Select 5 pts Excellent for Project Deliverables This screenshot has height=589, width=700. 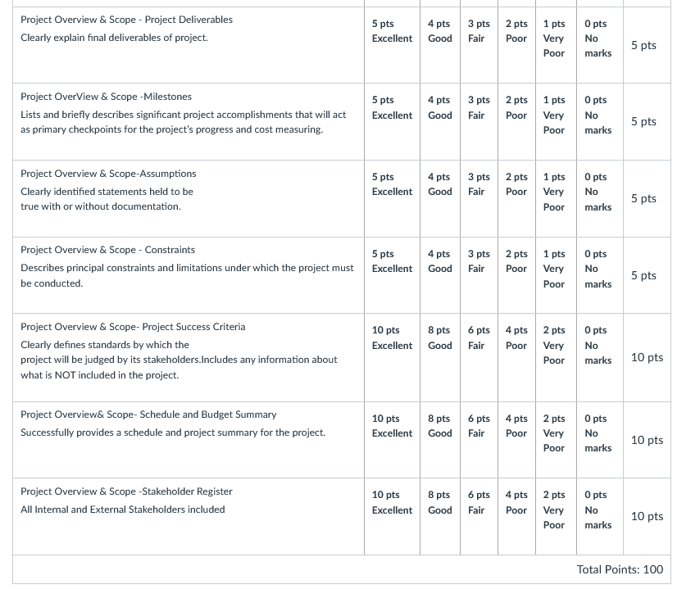(392, 45)
